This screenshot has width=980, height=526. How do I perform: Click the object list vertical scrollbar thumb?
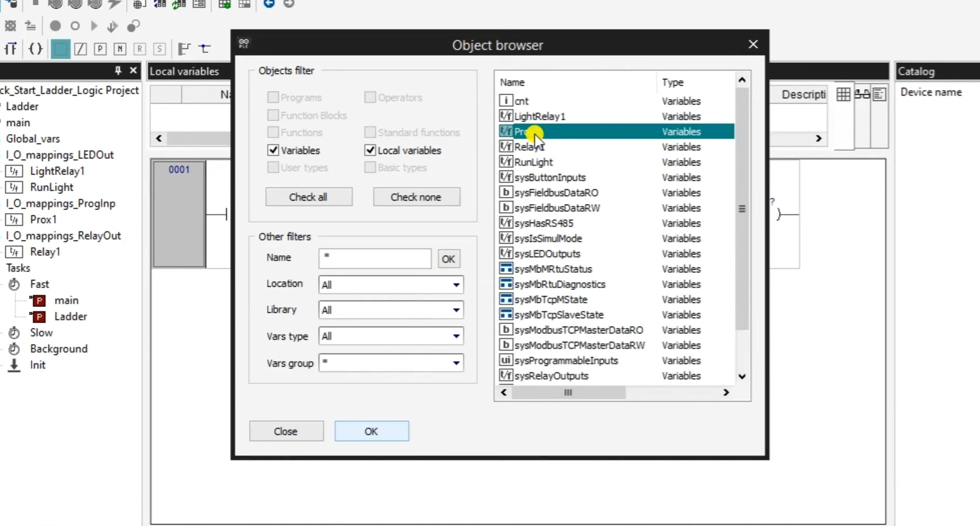(742, 209)
